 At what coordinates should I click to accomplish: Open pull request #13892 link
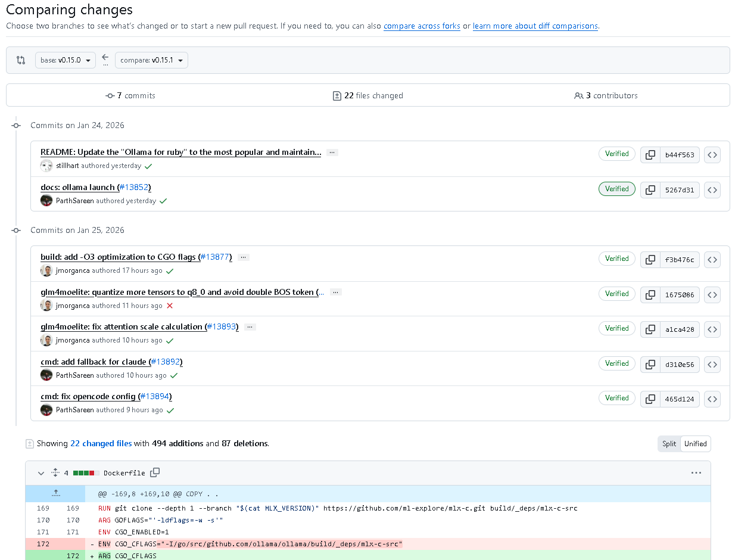pyautogui.click(x=166, y=362)
